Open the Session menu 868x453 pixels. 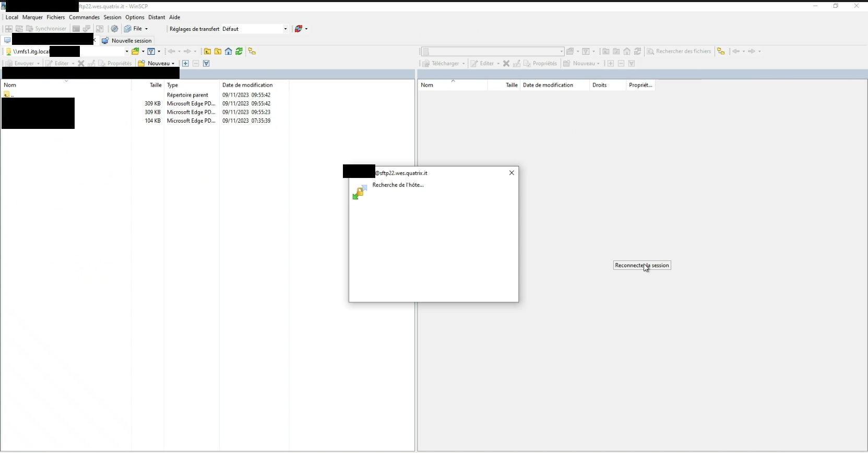(112, 17)
